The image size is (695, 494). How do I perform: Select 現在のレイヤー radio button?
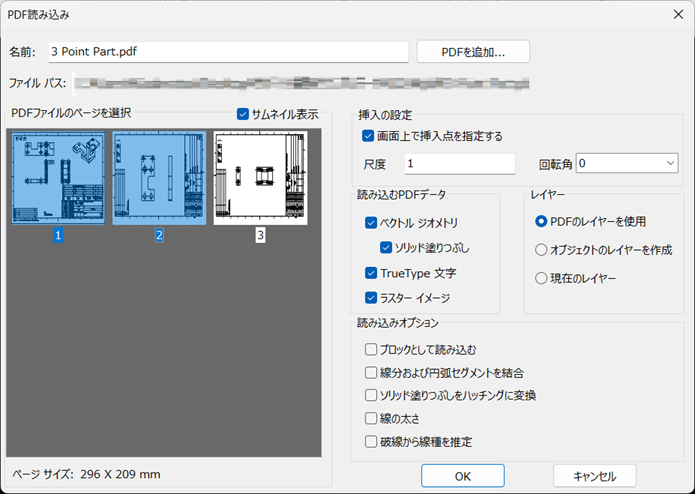click(541, 278)
